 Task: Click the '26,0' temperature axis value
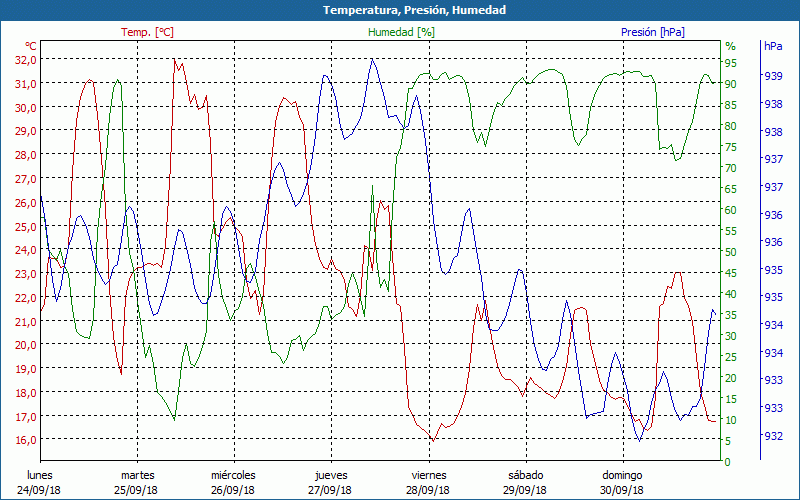click(x=26, y=202)
